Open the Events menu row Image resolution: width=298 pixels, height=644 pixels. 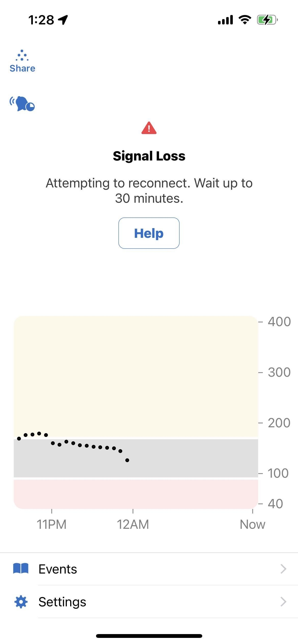click(153, 569)
